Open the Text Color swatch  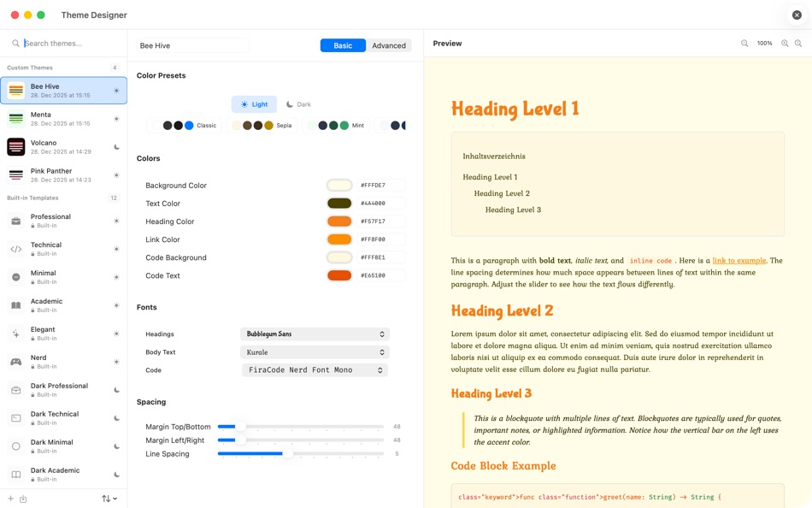(x=339, y=204)
